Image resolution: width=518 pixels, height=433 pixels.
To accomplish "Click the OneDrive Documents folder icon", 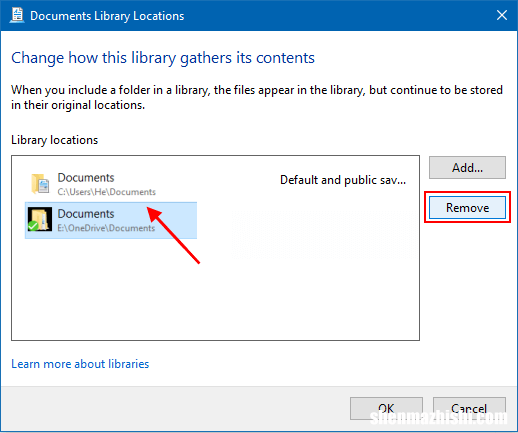I will [x=40, y=219].
